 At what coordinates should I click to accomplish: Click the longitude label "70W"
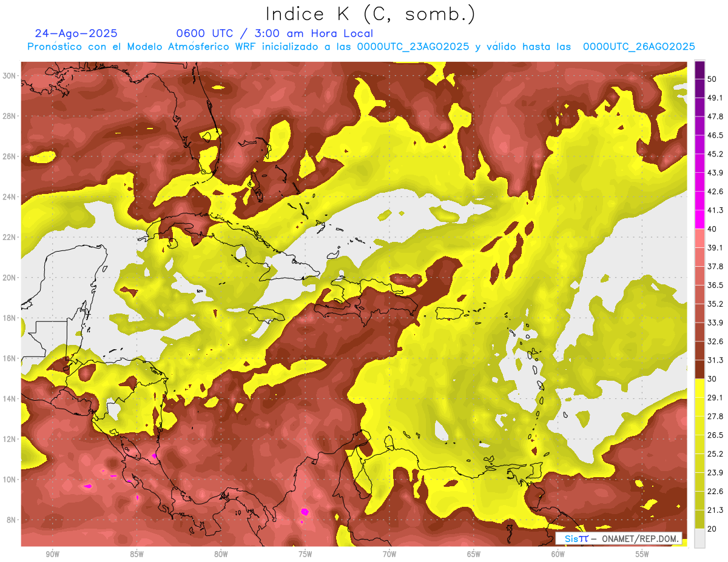(389, 555)
